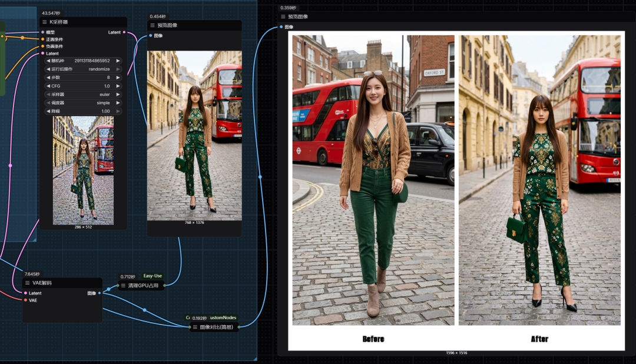Click the 模型 input socket on K采样器
Screen dimensions: 636x364
click(x=42, y=32)
